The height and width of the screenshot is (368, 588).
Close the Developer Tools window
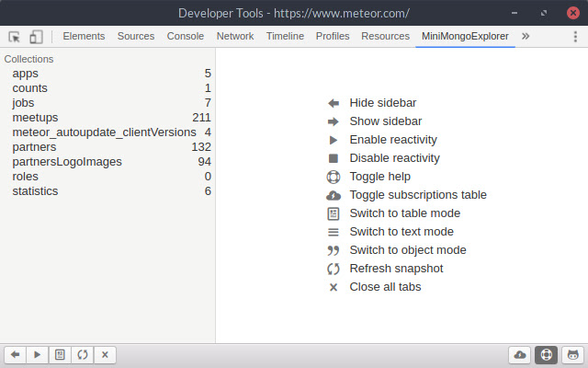pyautogui.click(x=573, y=13)
